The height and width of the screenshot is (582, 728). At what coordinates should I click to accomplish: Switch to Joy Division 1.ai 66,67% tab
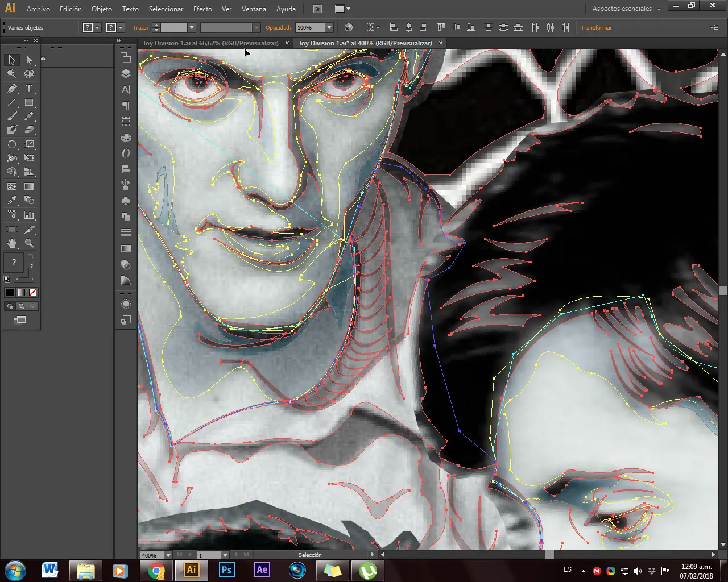pos(211,43)
